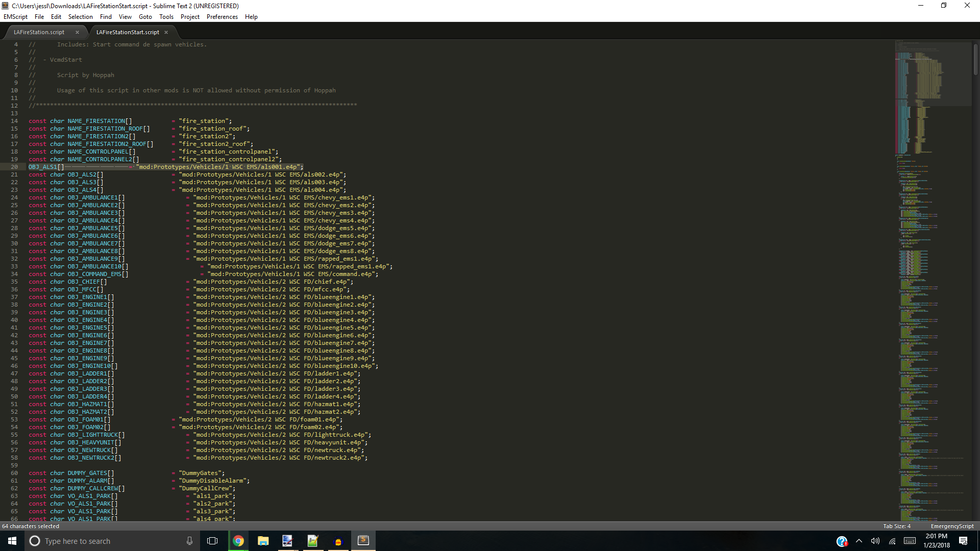This screenshot has height=551, width=980.
Task: Open the Find menu
Action: click(106, 17)
